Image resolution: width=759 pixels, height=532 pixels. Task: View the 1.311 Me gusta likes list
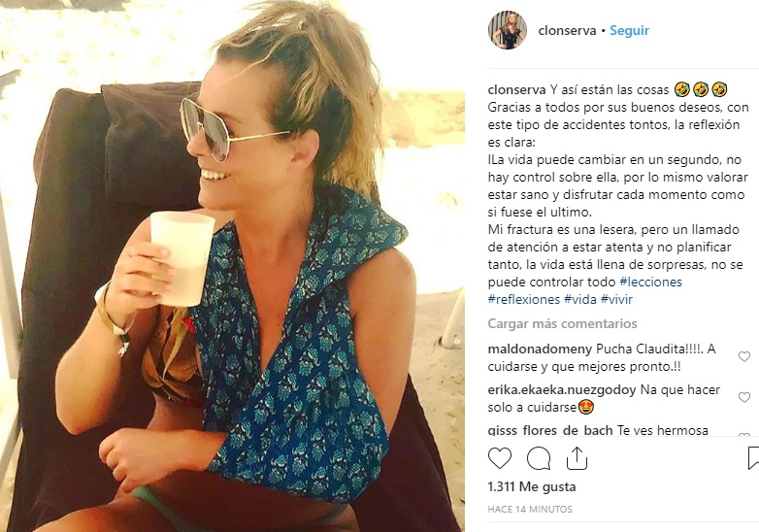coord(532,486)
